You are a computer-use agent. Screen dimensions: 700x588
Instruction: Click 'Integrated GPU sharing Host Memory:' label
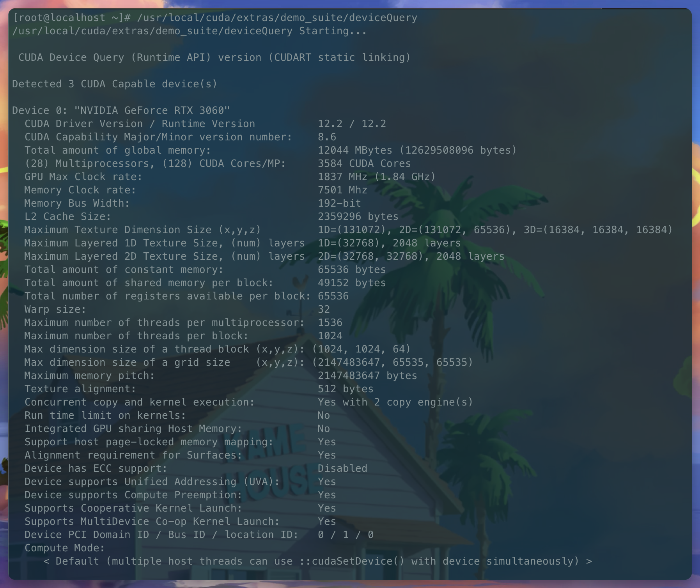click(x=133, y=429)
